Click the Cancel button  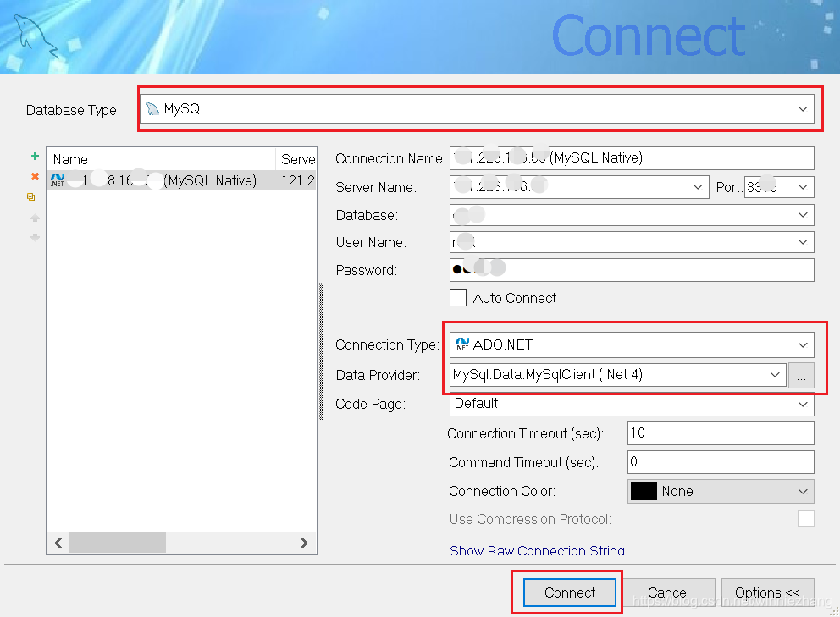pos(668,592)
